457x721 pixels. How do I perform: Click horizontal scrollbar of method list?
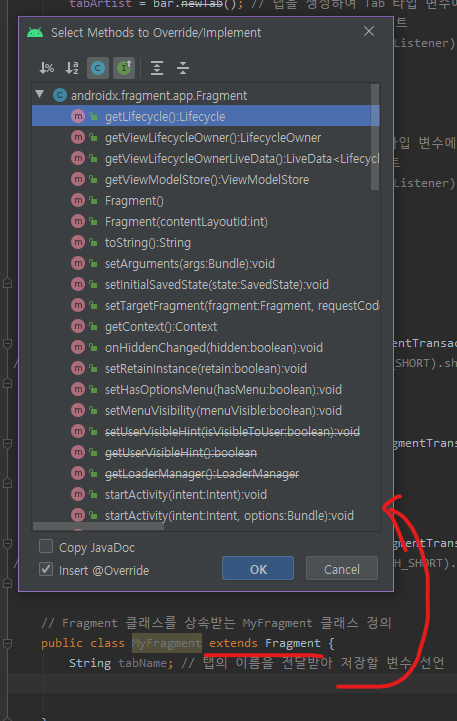click(98, 526)
